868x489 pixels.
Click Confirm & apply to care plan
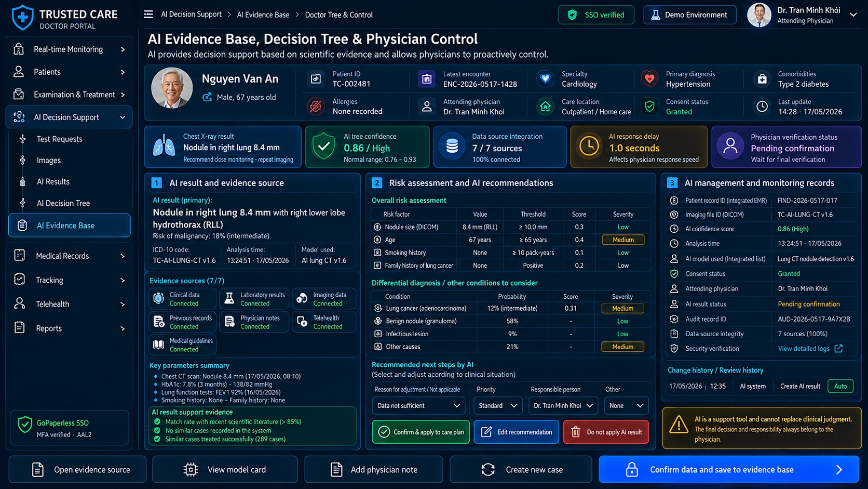(x=421, y=432)
